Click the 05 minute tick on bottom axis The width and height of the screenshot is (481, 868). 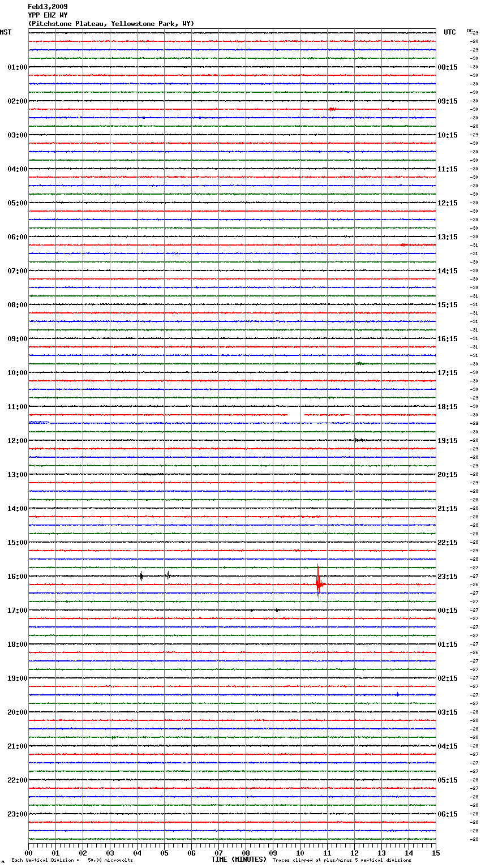point(164,853)
